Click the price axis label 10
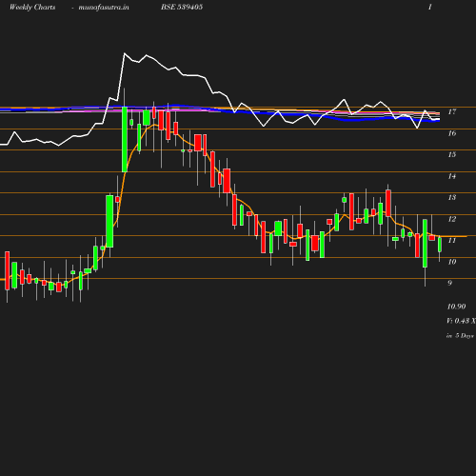 point(452,262)
